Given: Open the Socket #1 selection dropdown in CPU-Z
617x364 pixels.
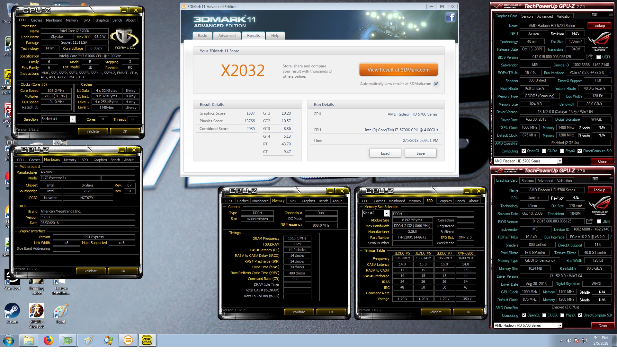Looking at the screenshot, I should pyautogui.click(x=73, y=119).
